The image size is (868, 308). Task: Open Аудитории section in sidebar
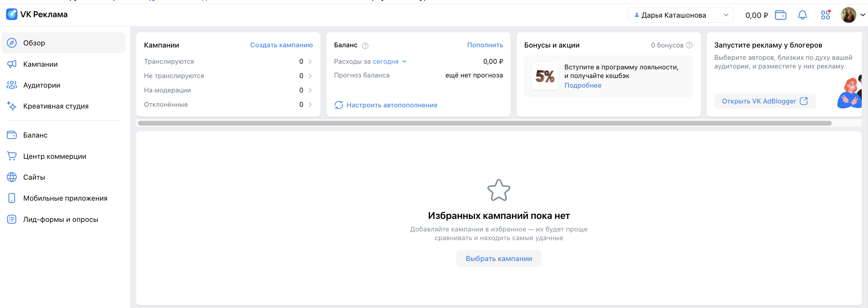pyautogui.click(x=63, y=85)
